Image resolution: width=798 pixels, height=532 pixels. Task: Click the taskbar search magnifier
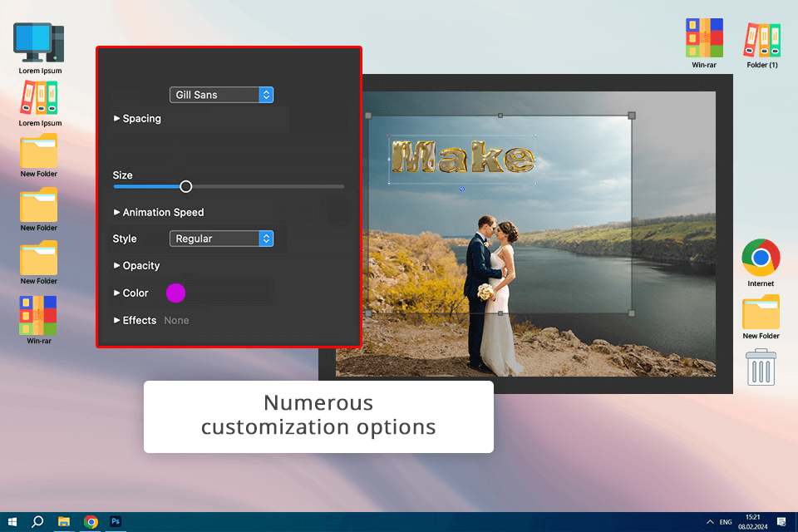37,522
